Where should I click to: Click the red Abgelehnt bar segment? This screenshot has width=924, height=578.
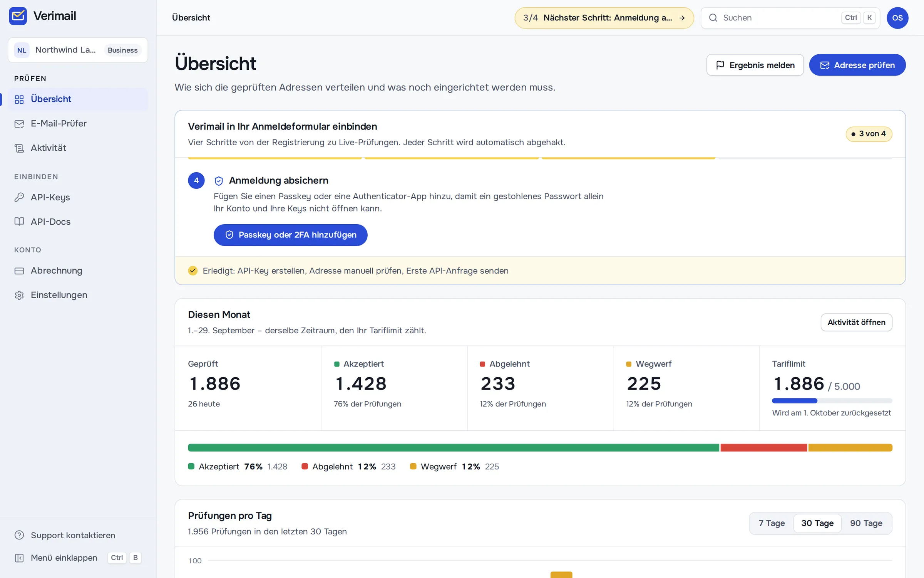coord(764,447)
